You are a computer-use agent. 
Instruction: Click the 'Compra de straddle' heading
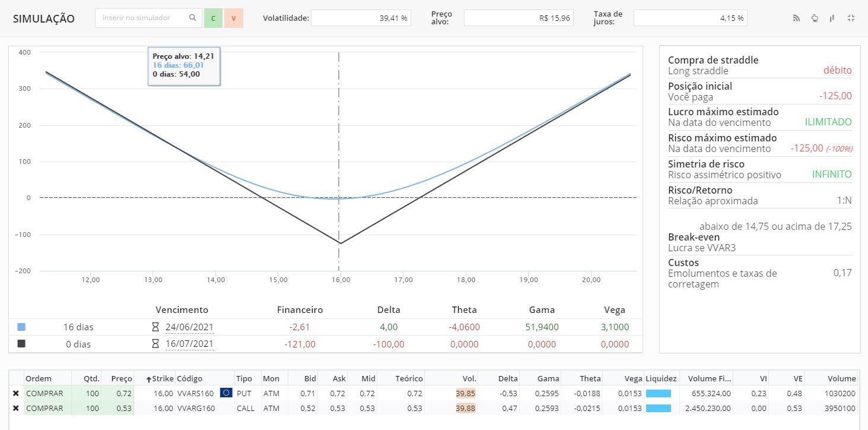click(x=713, y=60)
